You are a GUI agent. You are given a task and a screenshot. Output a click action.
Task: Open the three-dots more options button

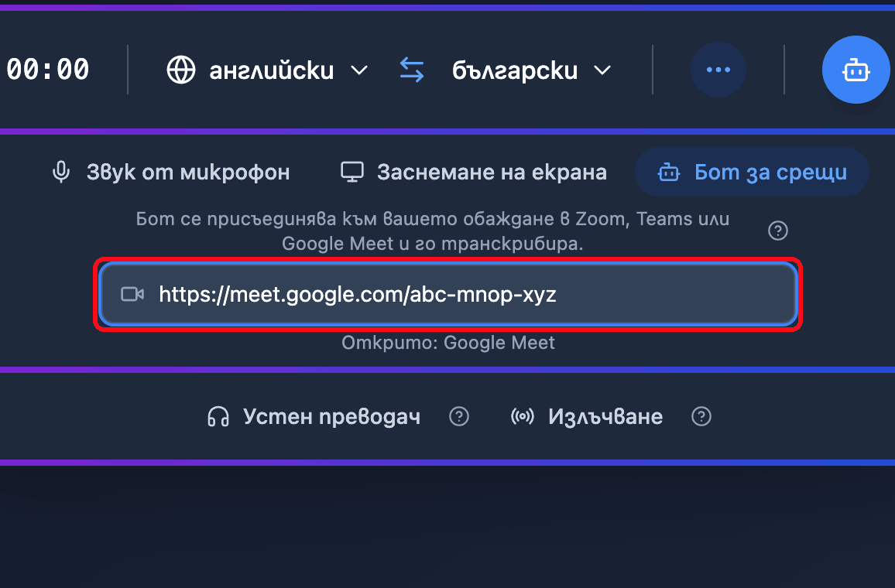718,70
